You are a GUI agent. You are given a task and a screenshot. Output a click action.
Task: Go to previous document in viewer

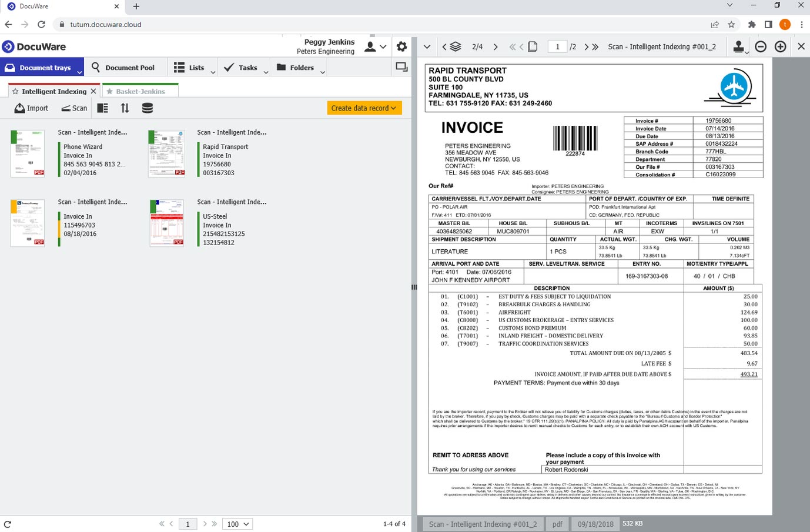[x=444, y=47]
